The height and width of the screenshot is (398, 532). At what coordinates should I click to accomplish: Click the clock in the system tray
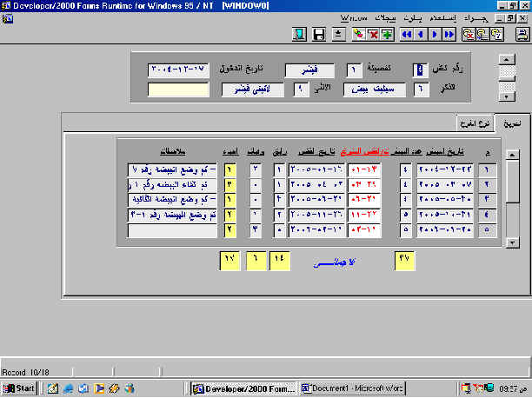pos(512,388)
